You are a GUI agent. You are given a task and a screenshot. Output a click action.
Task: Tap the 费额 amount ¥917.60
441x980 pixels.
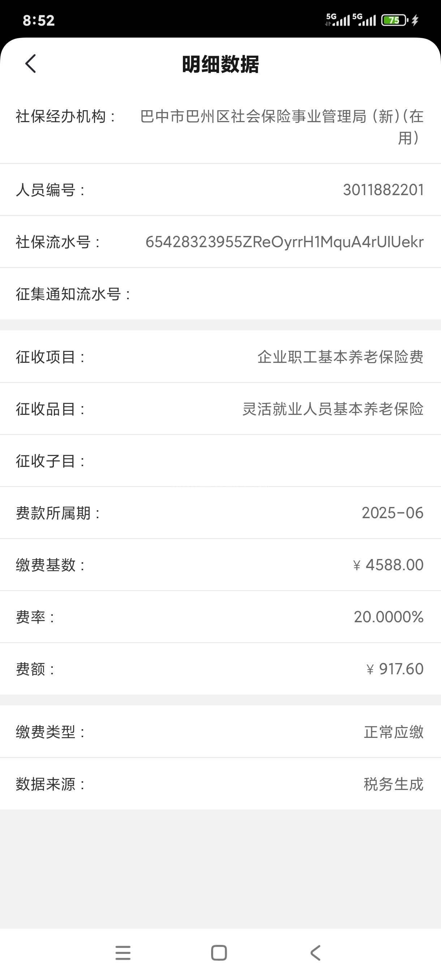pos(395,669)
